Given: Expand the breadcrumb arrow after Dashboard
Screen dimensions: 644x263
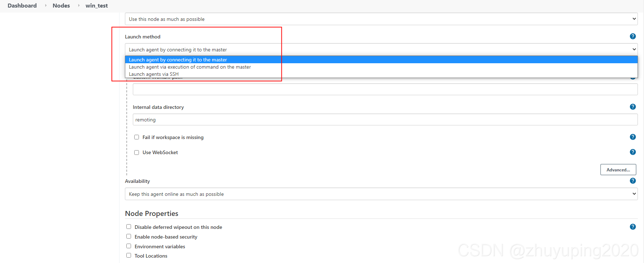Looking at the screenshot, I should (46, 6).
